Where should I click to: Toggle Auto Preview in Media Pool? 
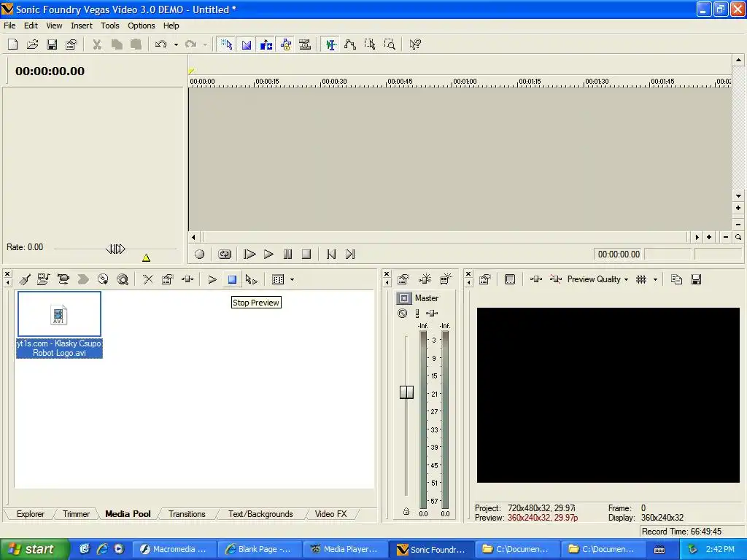click(x=252, y=279)
